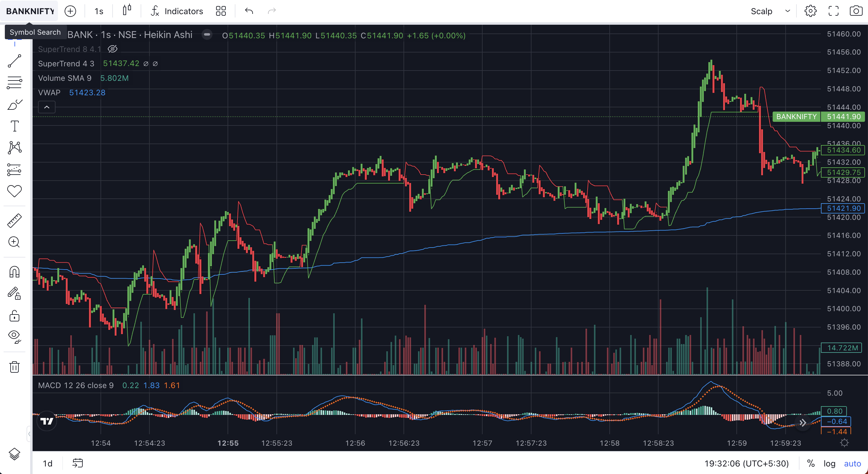The width and height of the screenshot is (868, 474).
Task: Open the 1s timeframe interval selector
Action: click(99, 11)
